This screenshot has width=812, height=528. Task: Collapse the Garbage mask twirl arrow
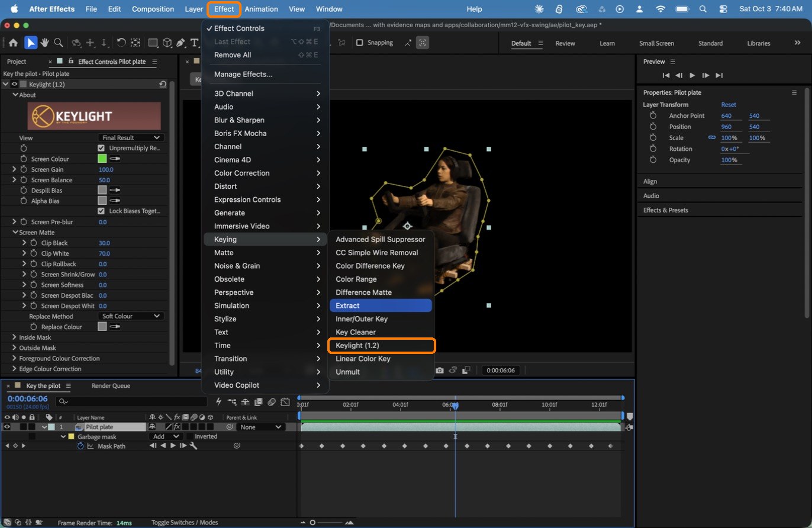(63, 436)
